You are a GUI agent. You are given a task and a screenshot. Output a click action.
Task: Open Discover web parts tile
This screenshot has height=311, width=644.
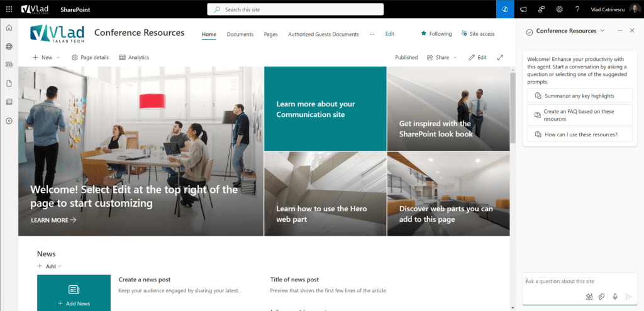[x=448, y=194]
